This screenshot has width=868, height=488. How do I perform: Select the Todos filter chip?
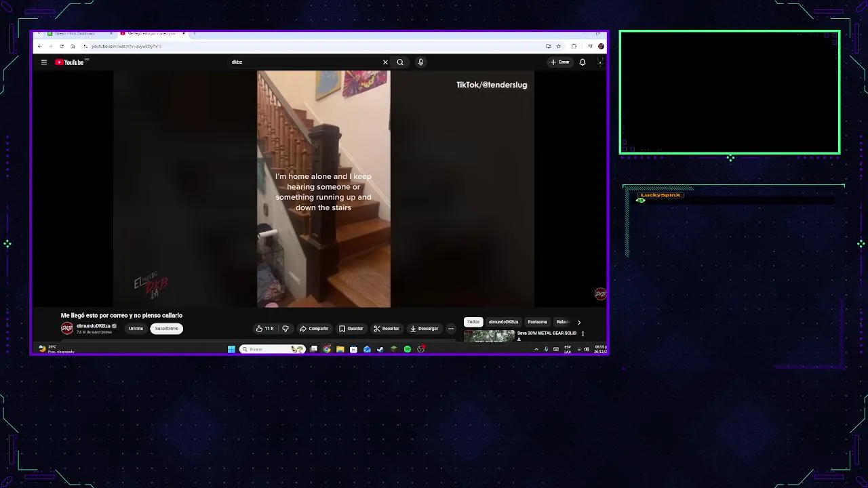(x=473, y=322)
